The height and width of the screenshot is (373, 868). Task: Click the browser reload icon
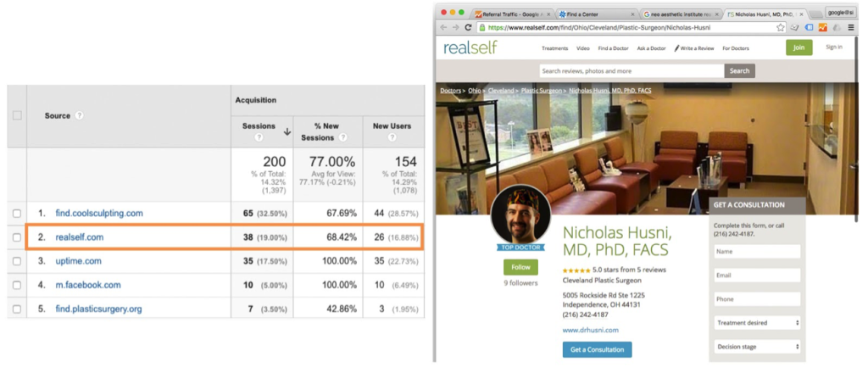click(469, 27)
